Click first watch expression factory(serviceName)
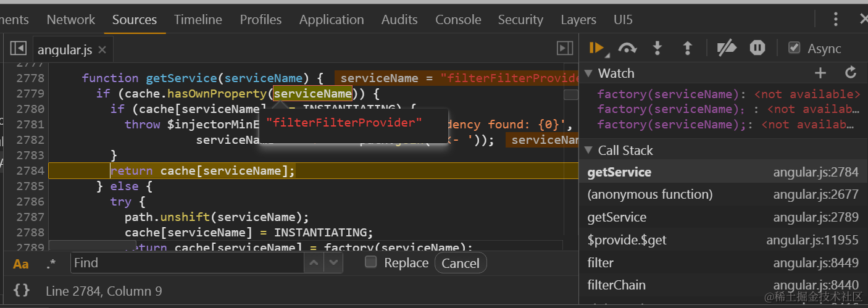The width and height of the screenshot is (868, 308). (728, 94)
